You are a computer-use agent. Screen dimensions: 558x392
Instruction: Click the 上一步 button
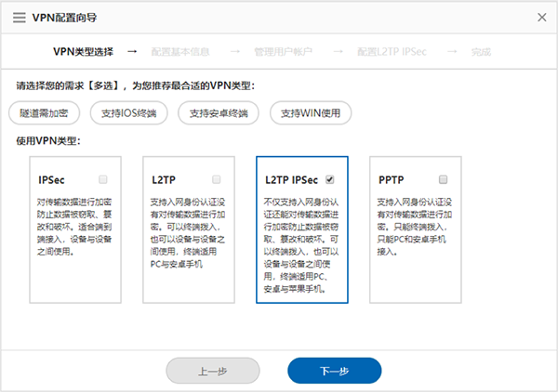click(213, 371)
